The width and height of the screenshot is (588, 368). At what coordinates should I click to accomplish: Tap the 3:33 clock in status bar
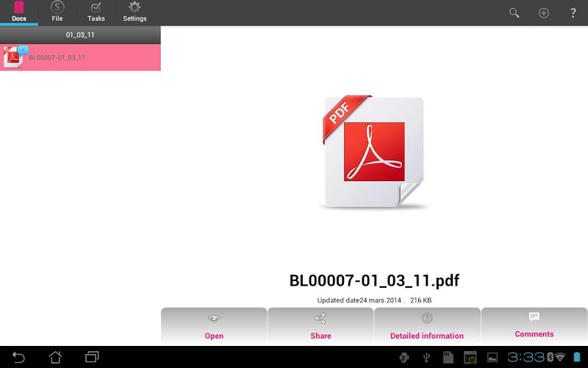point(526,357)
